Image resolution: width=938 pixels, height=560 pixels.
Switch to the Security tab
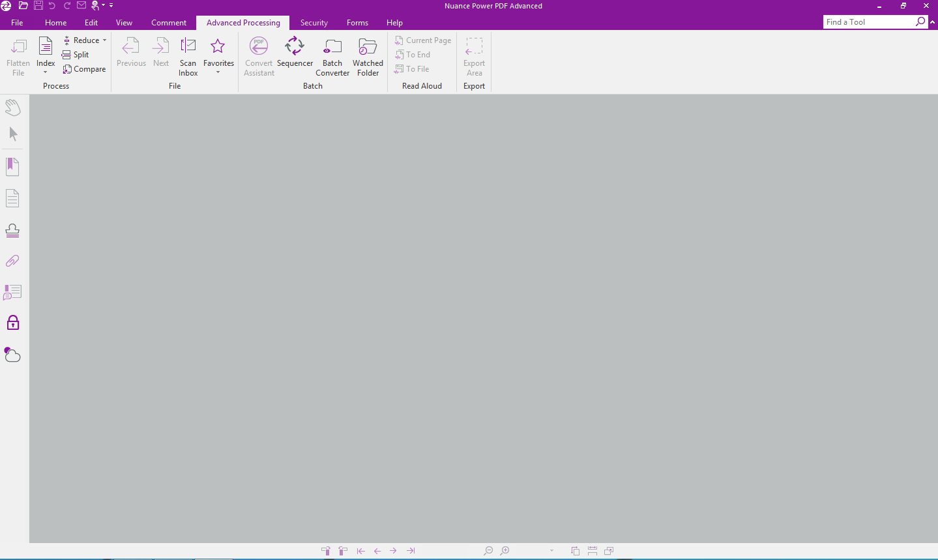tap(314, 23)
